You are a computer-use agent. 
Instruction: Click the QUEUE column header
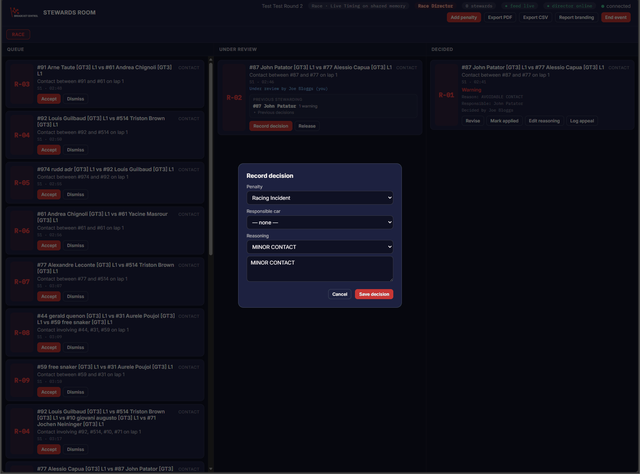coord(15,49)
